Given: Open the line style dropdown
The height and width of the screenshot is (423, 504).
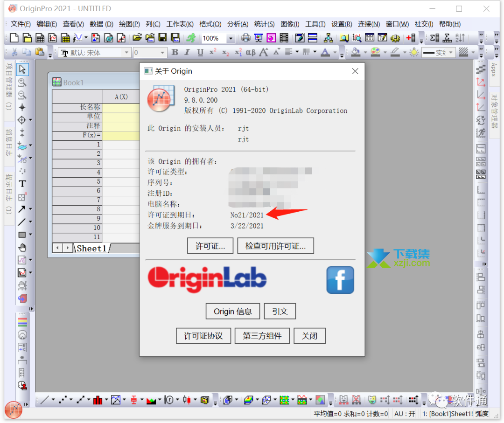Looking at the screenshot, I should [x=451, y=52].
